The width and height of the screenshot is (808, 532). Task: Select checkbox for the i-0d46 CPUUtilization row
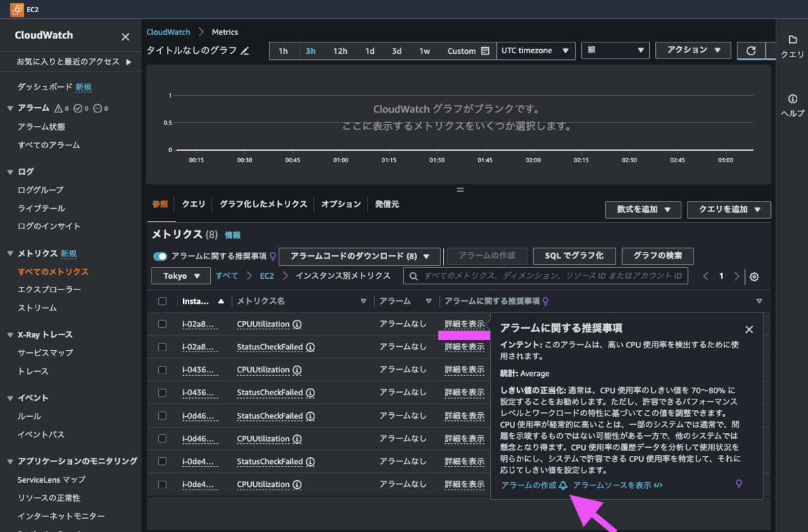(x=162, y=438)
